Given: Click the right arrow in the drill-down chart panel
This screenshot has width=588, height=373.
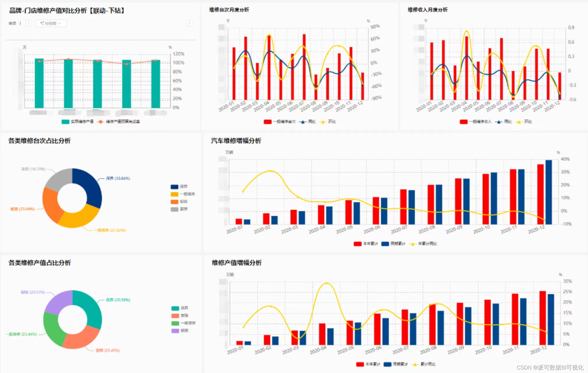Looking at the screenshot, I should click(189, 23).
